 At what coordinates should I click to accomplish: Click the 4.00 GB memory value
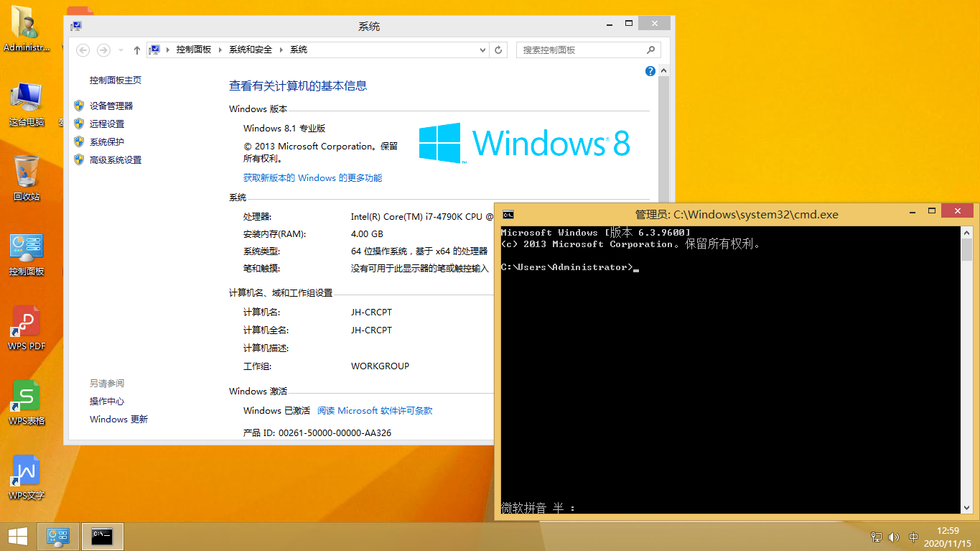click(x=367, y=234)
